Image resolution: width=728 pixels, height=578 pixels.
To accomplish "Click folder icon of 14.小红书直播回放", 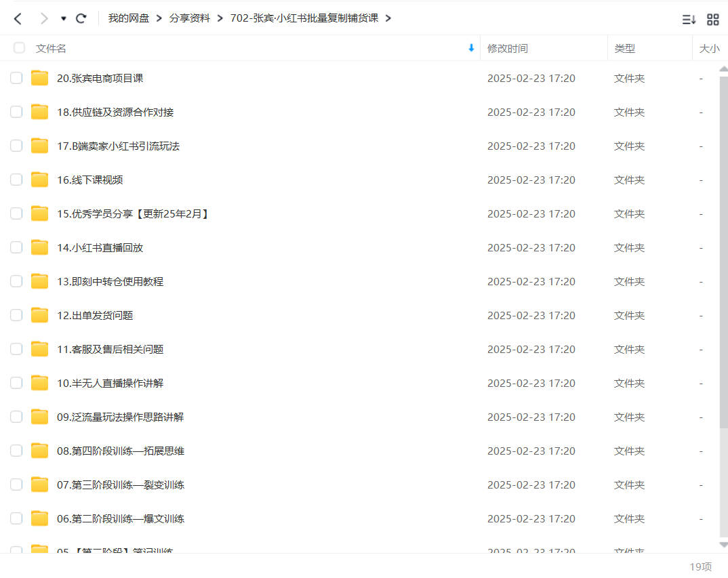I will pos(39,247).
